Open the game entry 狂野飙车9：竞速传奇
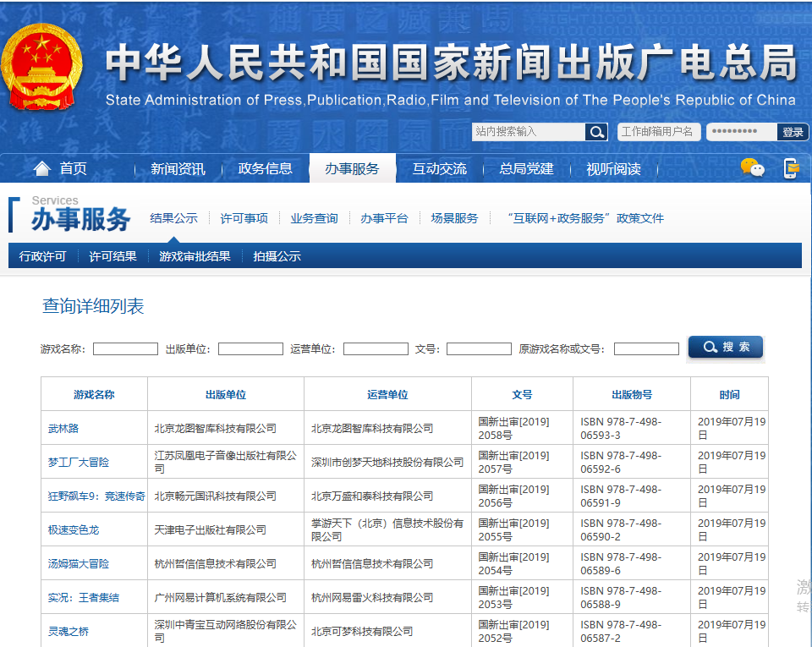 [x=96, y=496]
